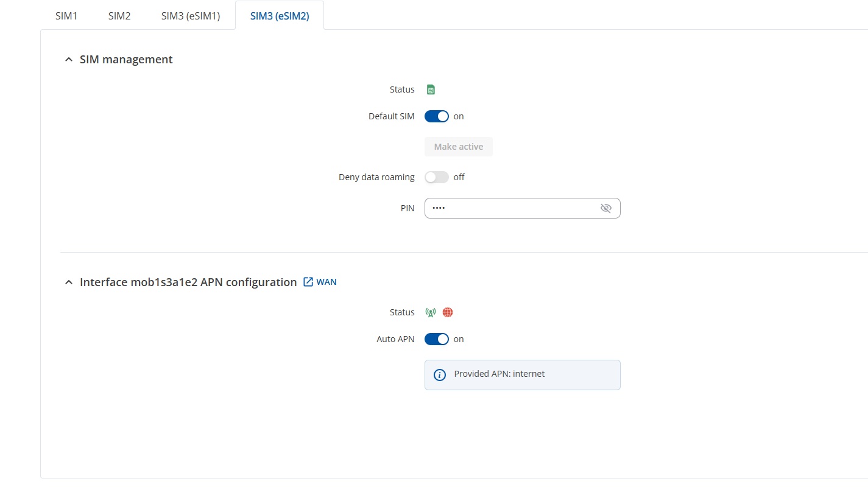Show the PIN with the eye icon

click(605, 208)
